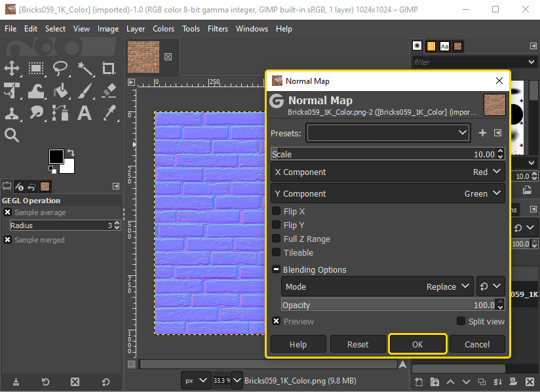540x392 pixels.
Task: Select the Paths tool
Action: pyautogui.click(x=60, y=113)
